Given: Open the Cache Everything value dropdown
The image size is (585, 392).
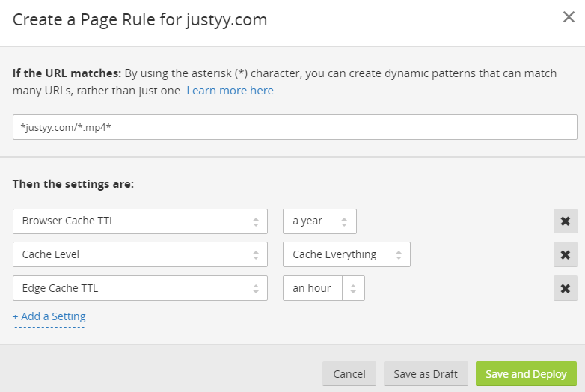Looking at the screenshot, I should (x=346, y=254).
